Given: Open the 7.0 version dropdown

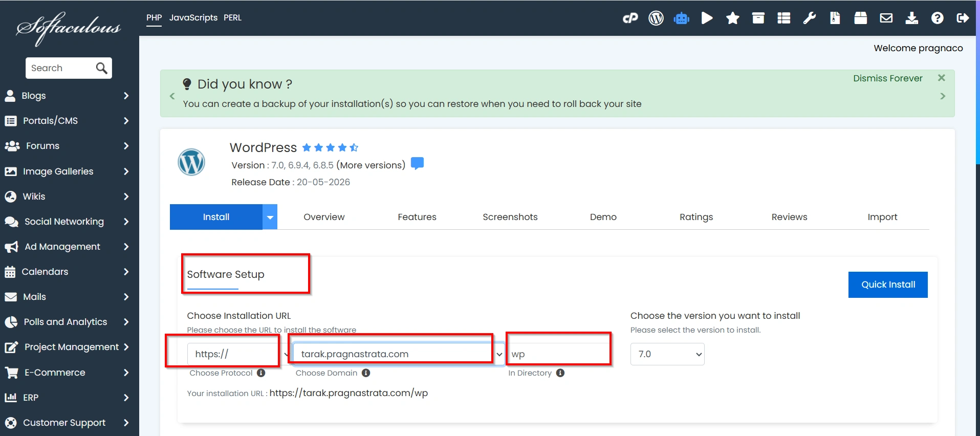Looking at the screenshot, I should (667, 354).
